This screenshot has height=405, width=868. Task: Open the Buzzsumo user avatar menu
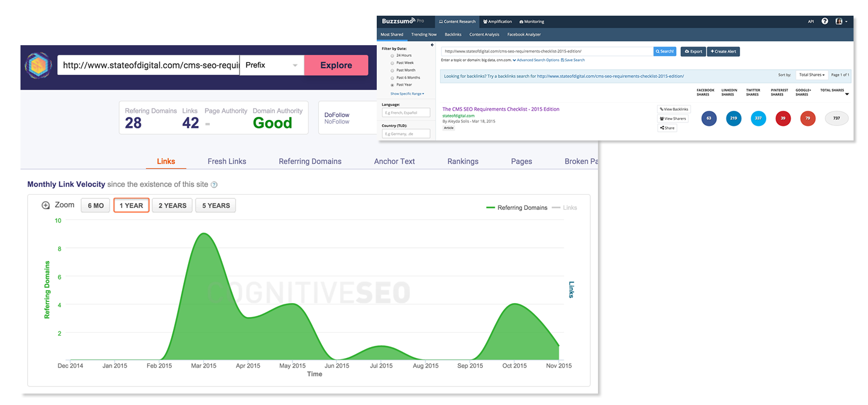pyautogui.click(x=841, y=21)
